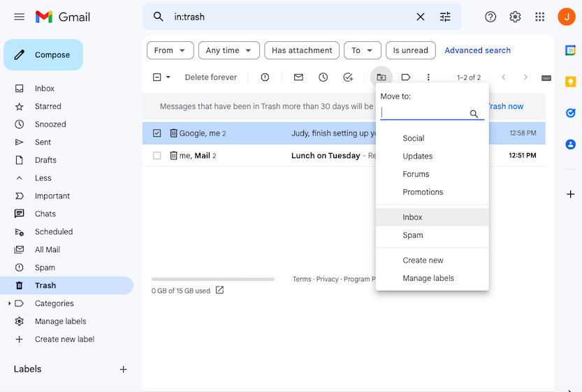Open Advanced search link
This screenshot has width=582, height=392.
click(x=477, y=50)
